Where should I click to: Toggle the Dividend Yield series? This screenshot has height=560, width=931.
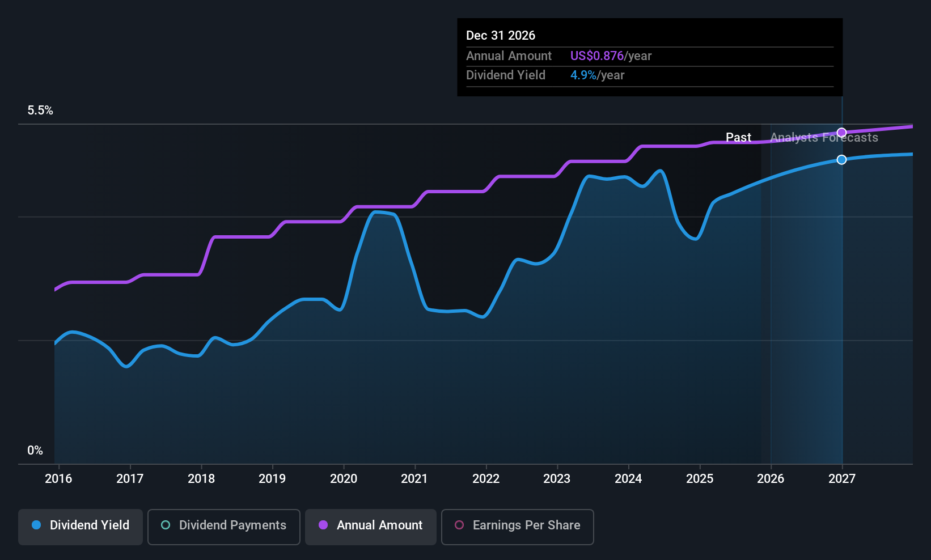[x=80, y=527]
